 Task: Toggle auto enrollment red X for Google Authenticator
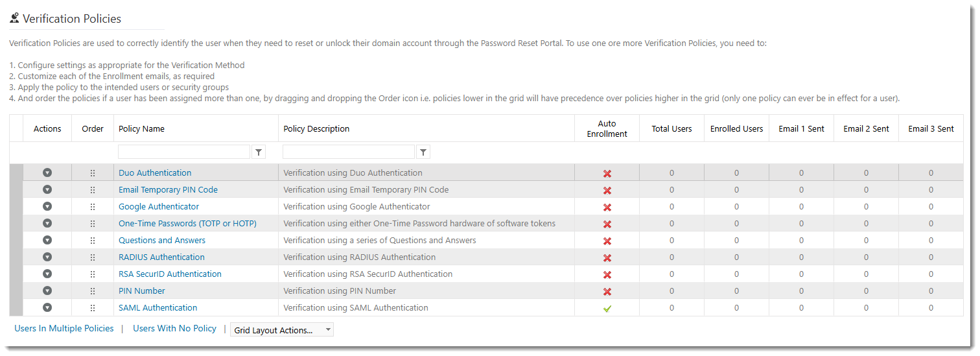click(x=607, y=208)
